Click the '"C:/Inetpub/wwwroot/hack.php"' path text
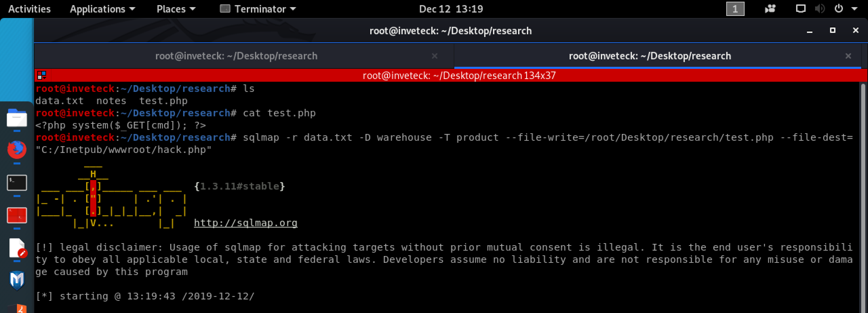 point(124,150)
